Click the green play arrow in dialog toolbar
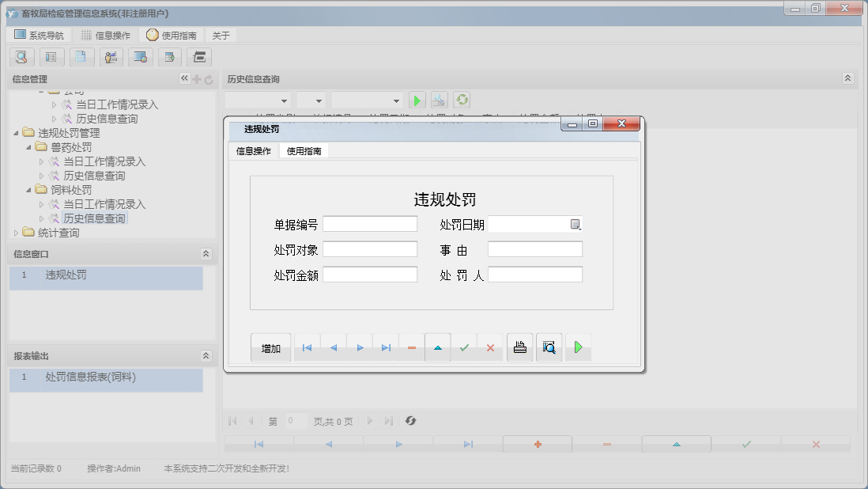 pyautogui.click(x=578, y=347)
